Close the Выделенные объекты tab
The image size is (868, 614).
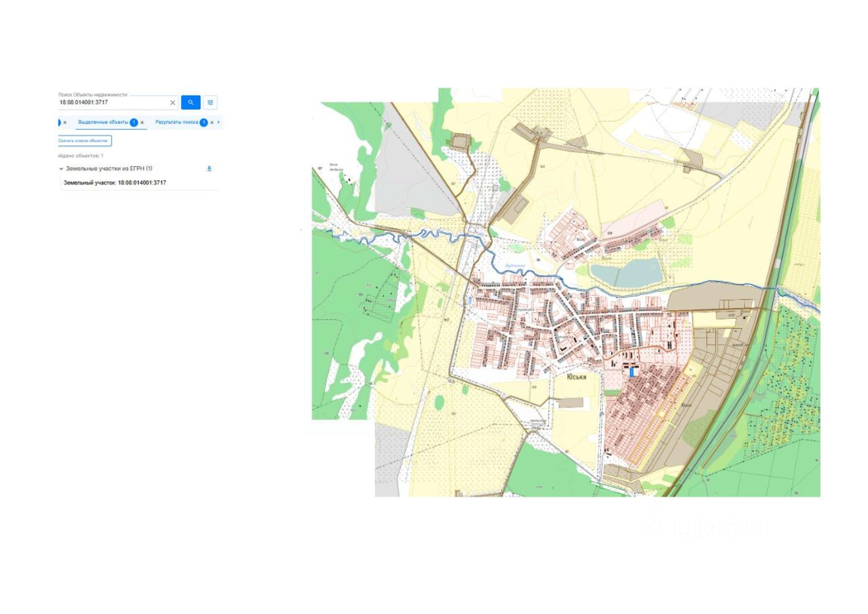[142, 123]
